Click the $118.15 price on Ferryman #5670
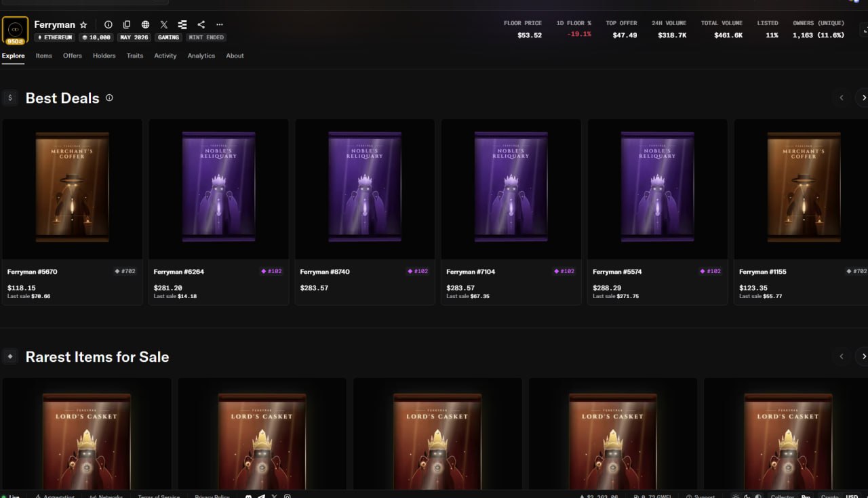The width and height of the screenshot is (868, 498). coord(22,288)
